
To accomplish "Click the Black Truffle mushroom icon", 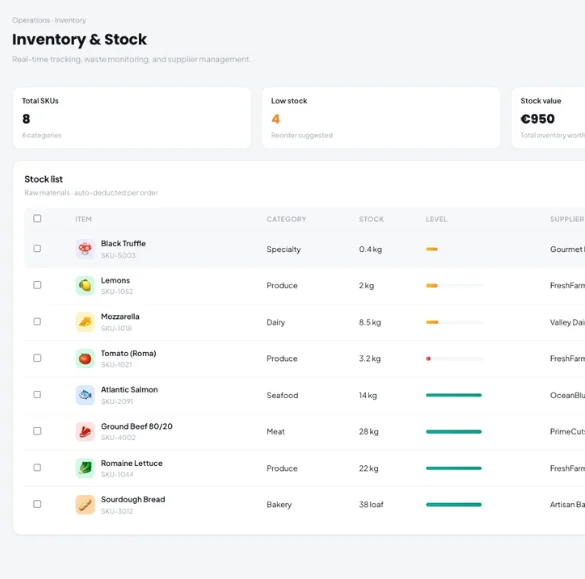I will point(85,249).
